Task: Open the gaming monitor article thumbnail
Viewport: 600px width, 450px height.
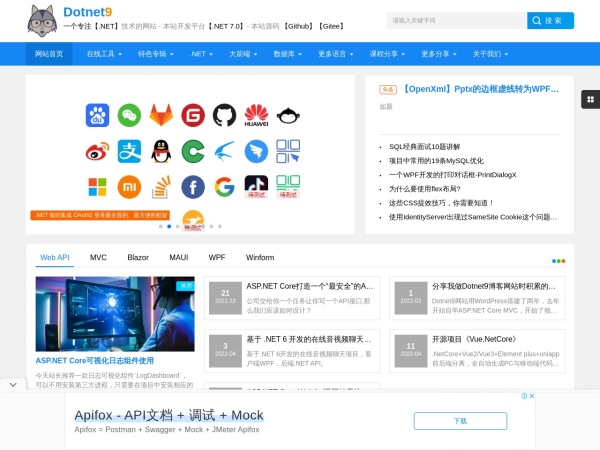Action: pyautogui.click(x=115, y=314)
